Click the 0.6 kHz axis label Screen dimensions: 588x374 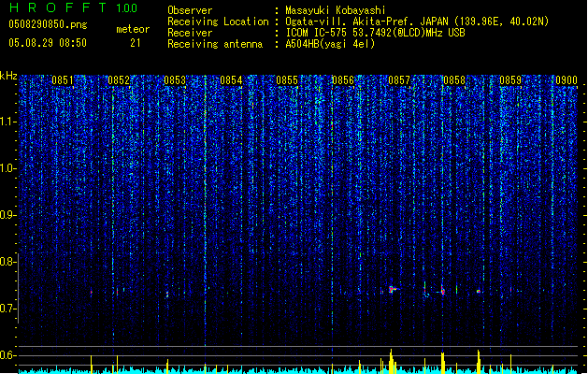coord(8,355)
